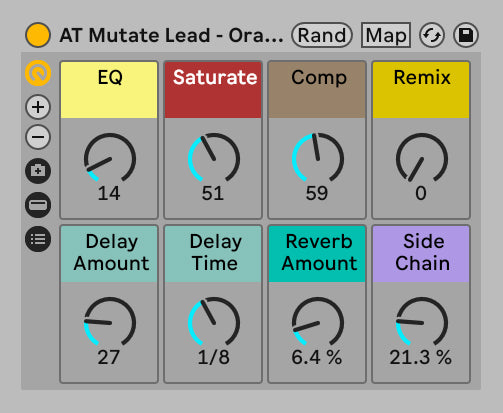Toggle the Map mode button
Image resolution: width=503 pixels, height=413 pixels.
pyautogui.click(x=386, y=35)
